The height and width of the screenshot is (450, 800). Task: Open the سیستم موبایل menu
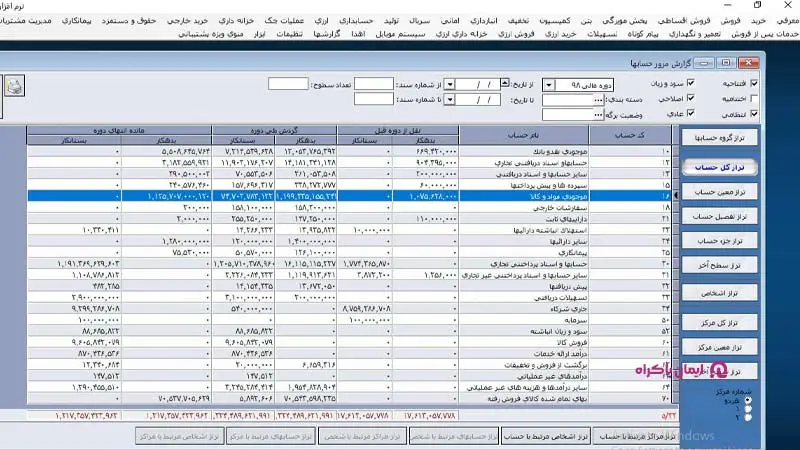[400, 34]
